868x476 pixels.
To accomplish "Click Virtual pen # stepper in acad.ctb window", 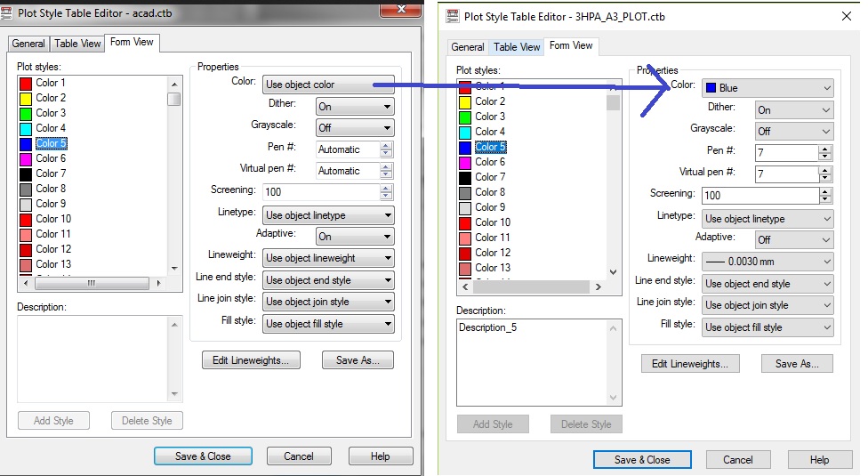I will coord(386,171).
